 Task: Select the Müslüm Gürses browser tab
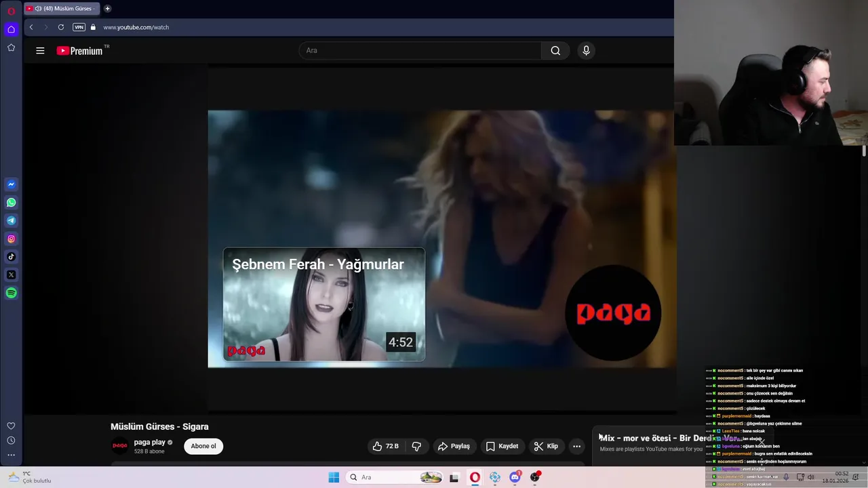(61, 9)
